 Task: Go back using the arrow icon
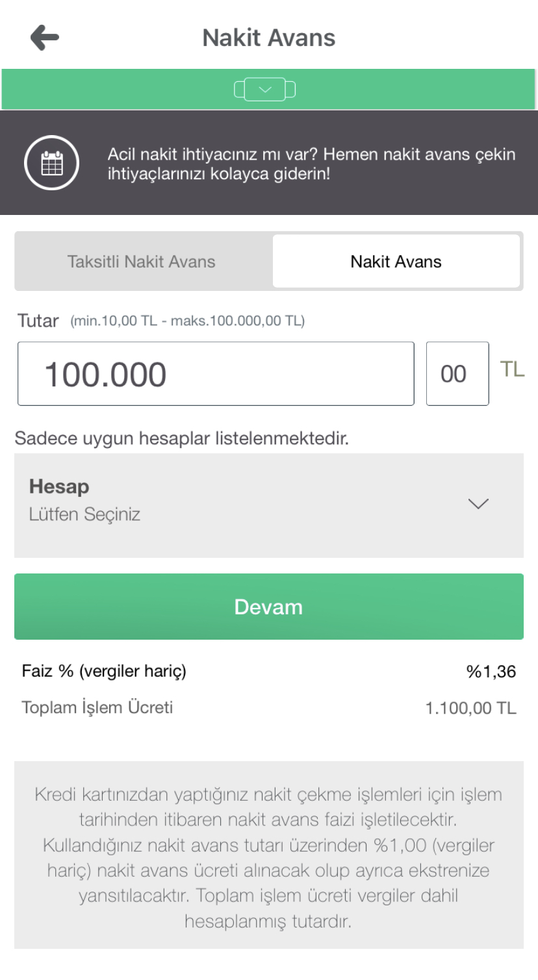click(45, 38)
